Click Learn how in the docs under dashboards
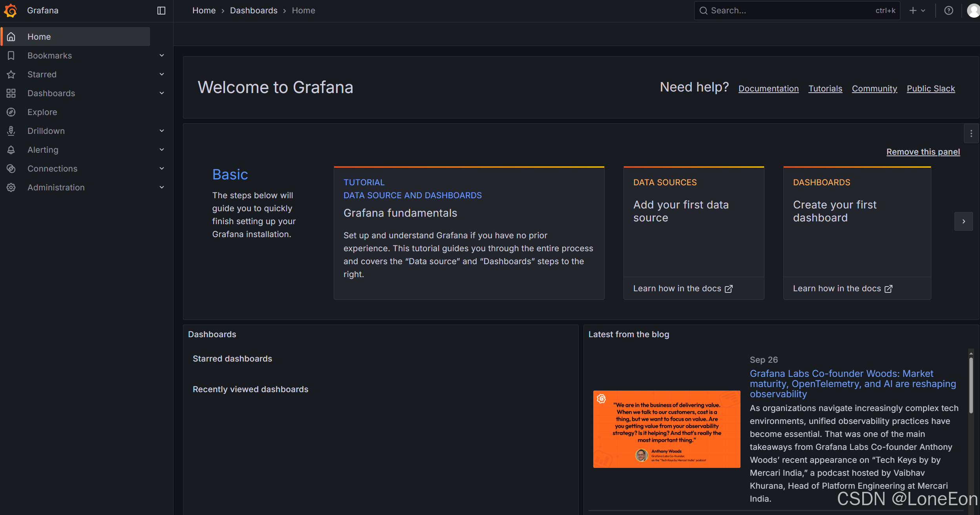Screen dimensions: 980x515 (x=843, y=289)
